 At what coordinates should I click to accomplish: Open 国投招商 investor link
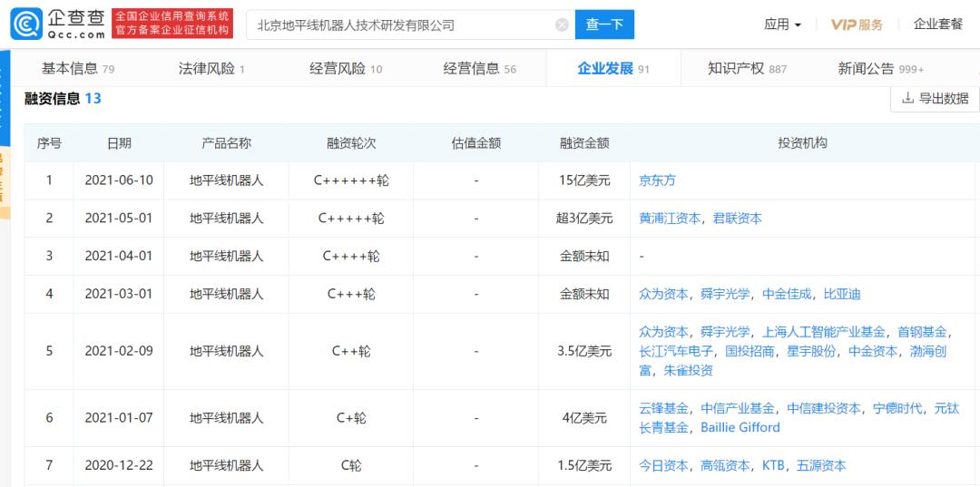(x=750, y=351)
